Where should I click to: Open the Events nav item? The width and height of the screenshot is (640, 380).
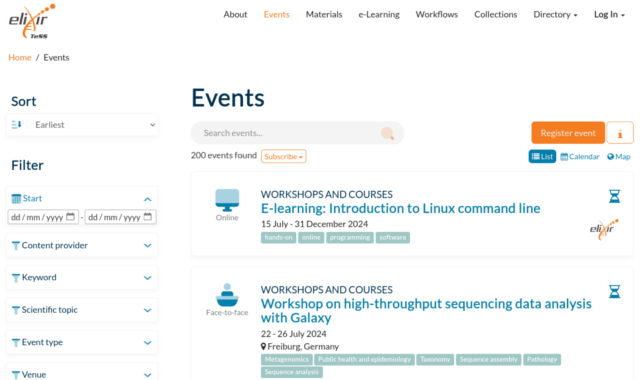(276, 15)
